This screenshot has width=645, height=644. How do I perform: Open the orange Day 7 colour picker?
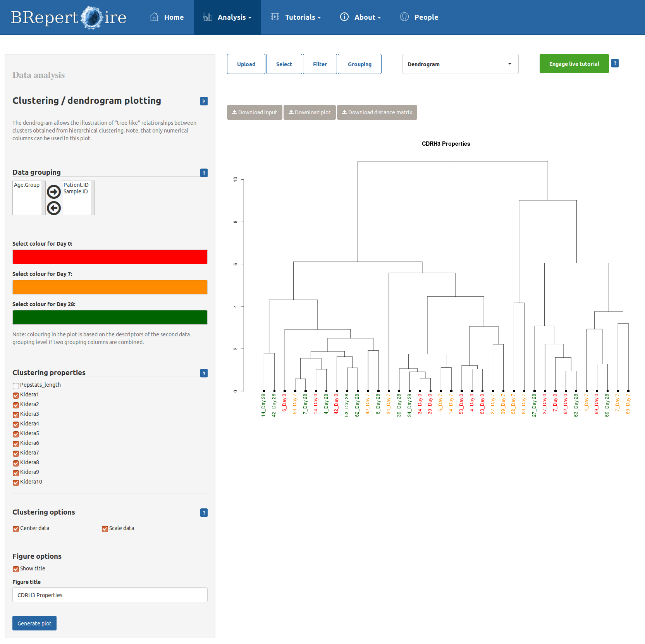click(110, 287)
